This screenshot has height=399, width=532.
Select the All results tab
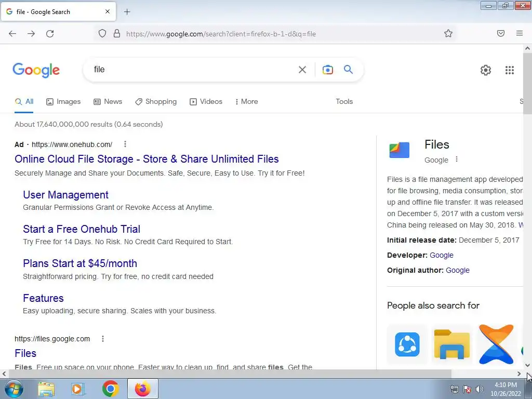click(x=24, y=101)
